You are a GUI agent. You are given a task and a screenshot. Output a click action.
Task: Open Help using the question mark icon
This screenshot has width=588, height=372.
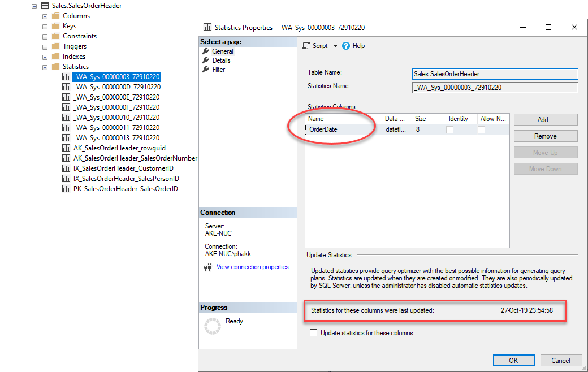coord(347,46)
